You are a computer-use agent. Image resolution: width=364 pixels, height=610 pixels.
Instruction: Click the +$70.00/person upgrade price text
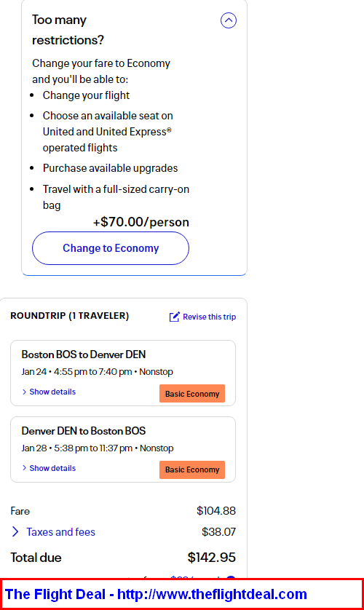(x=141, y=222)
